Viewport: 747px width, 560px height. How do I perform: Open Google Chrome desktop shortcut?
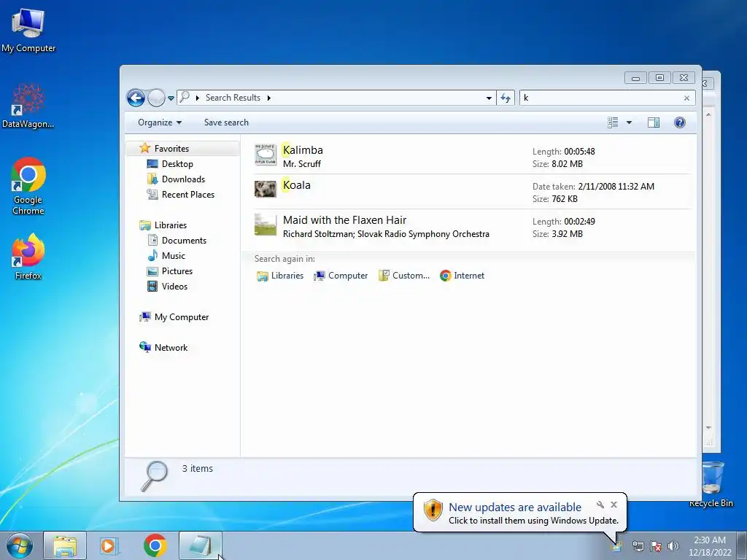coord(28,186)
